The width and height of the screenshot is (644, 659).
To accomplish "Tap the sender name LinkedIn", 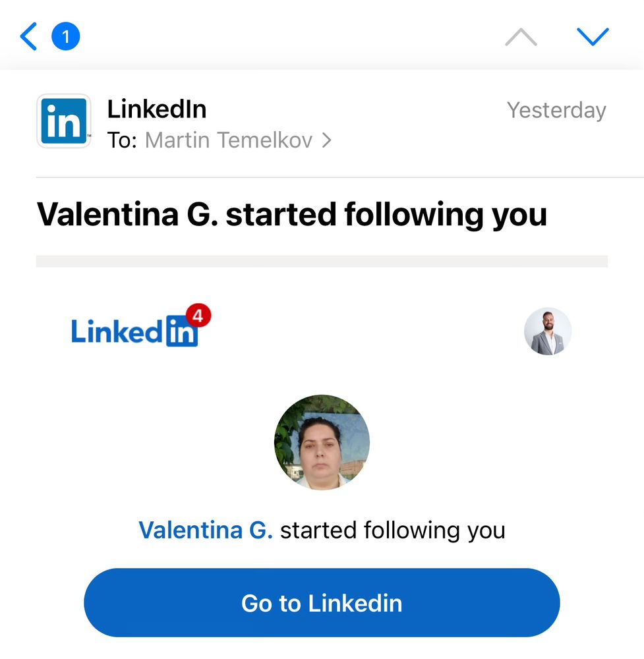I will coord(157,109).
